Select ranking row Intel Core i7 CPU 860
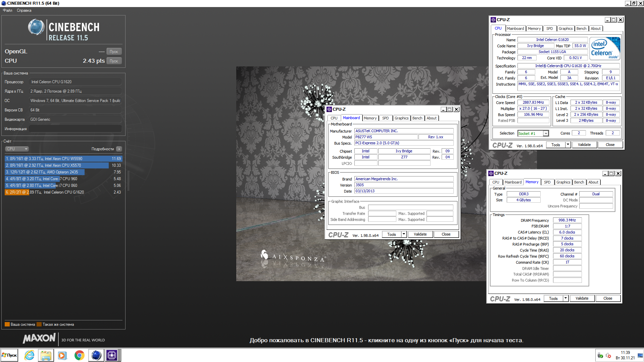Screen dimensions: 644x362 tap(63, 186)
